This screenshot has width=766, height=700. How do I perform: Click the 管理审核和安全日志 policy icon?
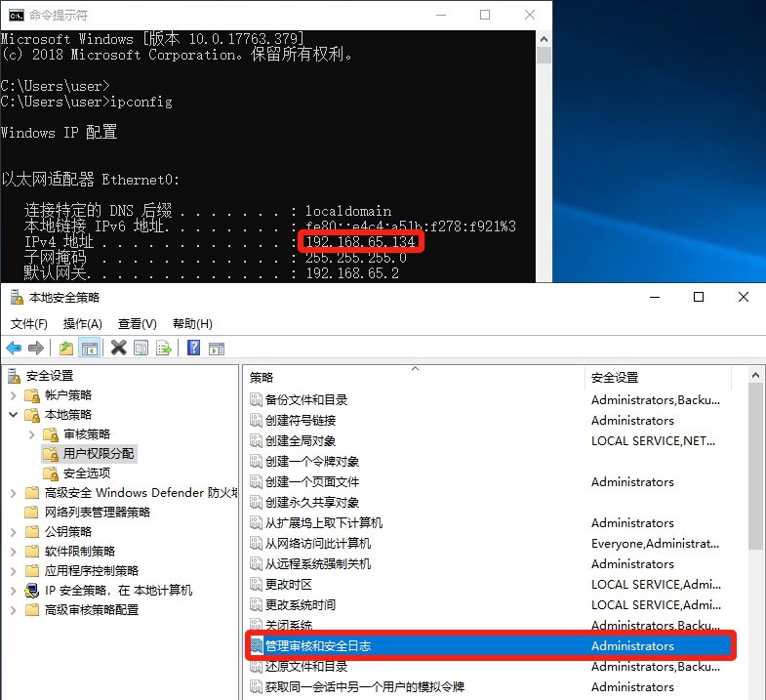(256, 645)
